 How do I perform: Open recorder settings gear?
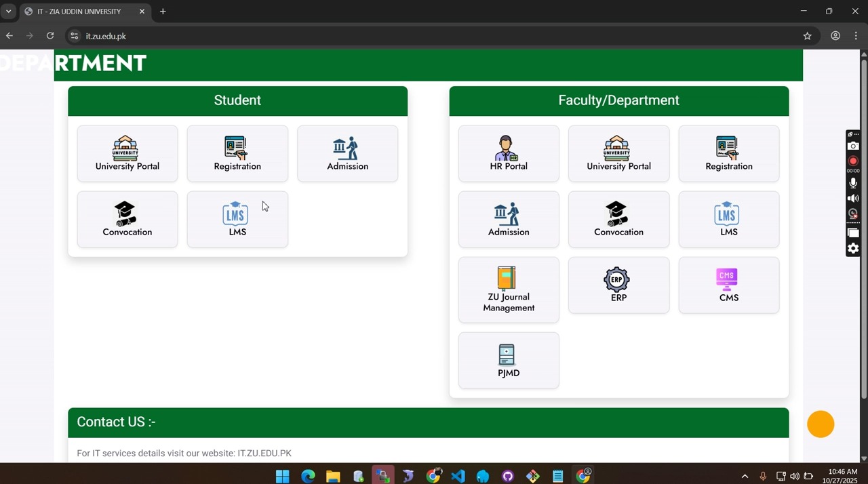click(x=853, y=249)
